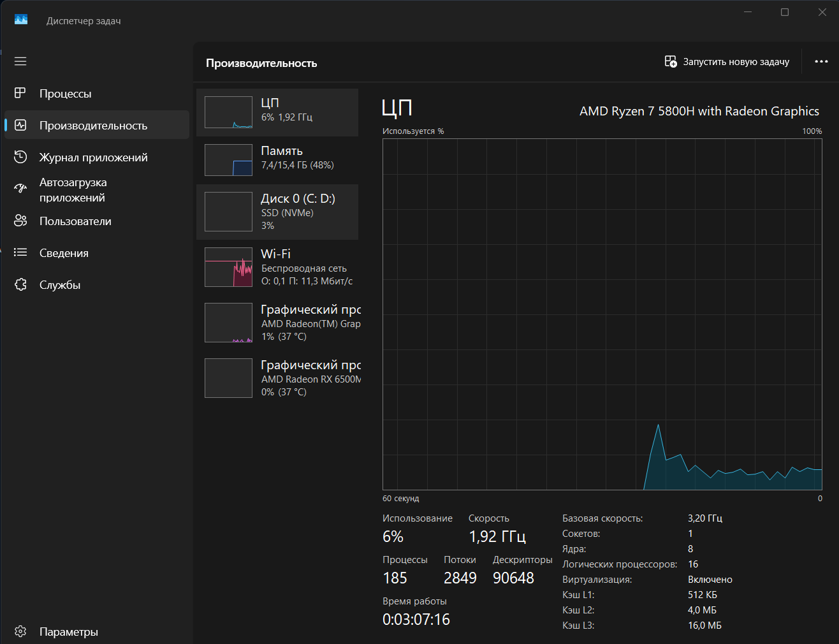Select the ЦП mini graph thumbnail
839x644 pixels.
(228, 112)
